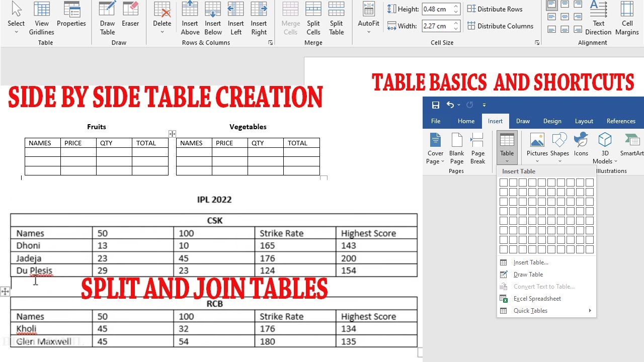Click the 'Kholi' cell in RCB table
The height and width of the screenshot is (362, 644).
(51, 329)
